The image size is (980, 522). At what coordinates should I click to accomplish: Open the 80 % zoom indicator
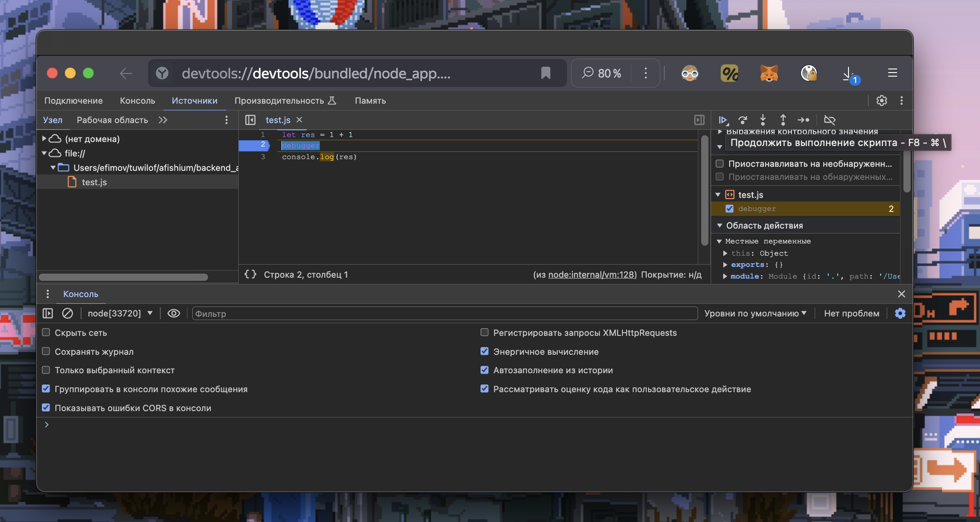coord(602,73)
